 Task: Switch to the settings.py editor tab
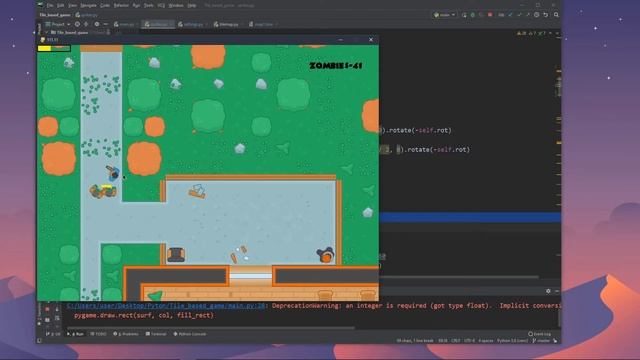(193, 24)
